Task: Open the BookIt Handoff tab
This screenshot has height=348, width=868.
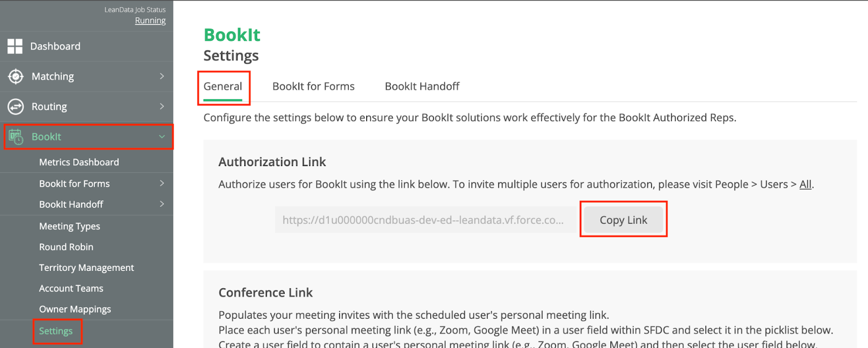Action: pyautogui.click(x=422, y=86)
